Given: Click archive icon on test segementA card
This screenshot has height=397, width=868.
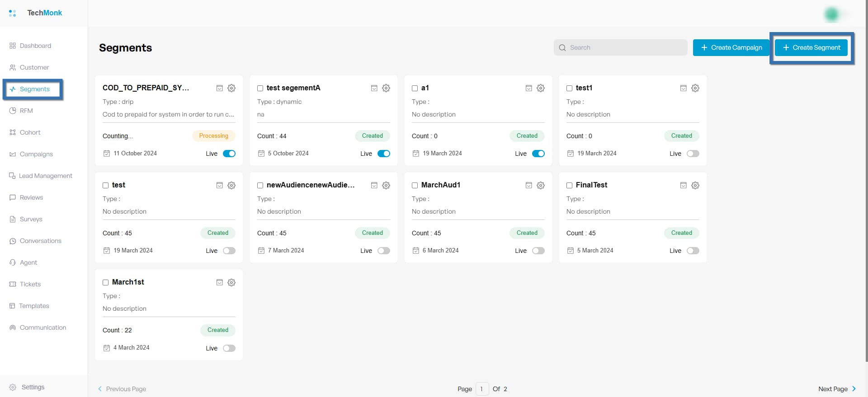Looking at the screenshot, I should (374, 88).
